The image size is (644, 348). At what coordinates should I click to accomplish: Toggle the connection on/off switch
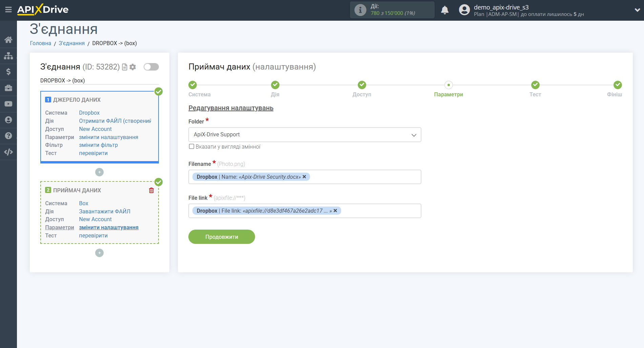[x=151, y=67]
